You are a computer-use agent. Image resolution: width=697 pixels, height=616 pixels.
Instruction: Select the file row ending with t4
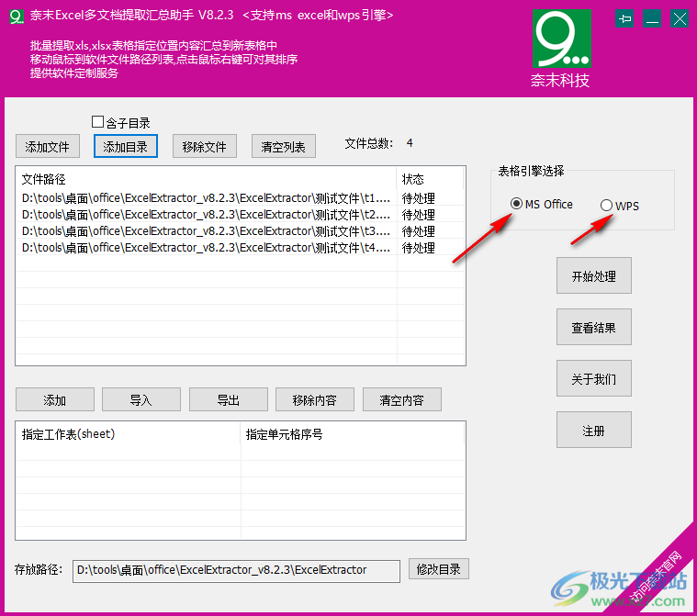(240, 247)
